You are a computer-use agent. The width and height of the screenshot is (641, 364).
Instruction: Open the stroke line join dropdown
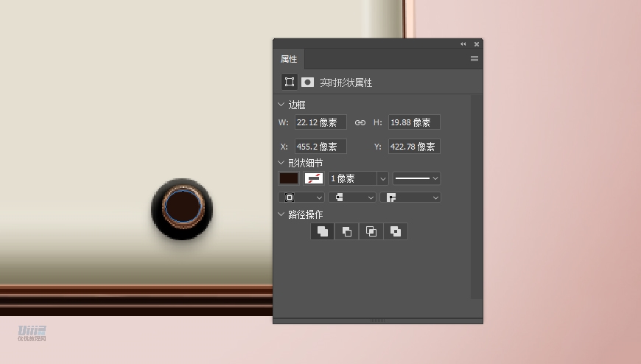[x=410, y=197]
